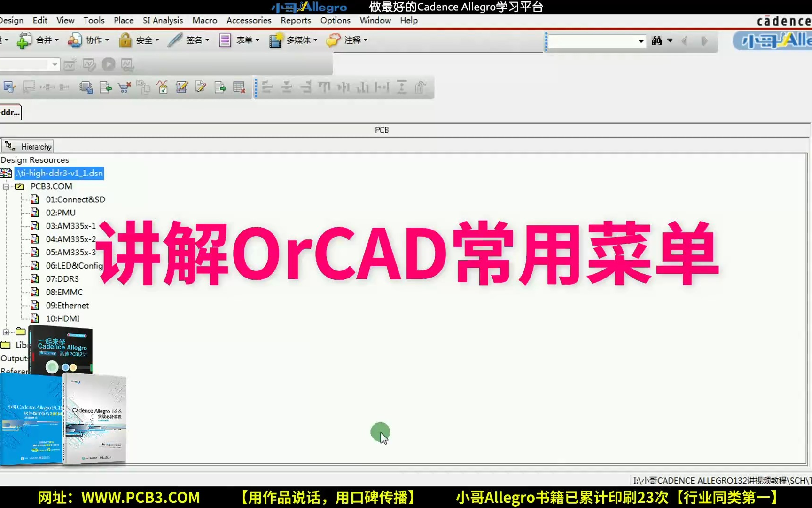812x508 pixels.
Task: Open the find options arrow beside binoculars
Action: (x=670, y=41)
